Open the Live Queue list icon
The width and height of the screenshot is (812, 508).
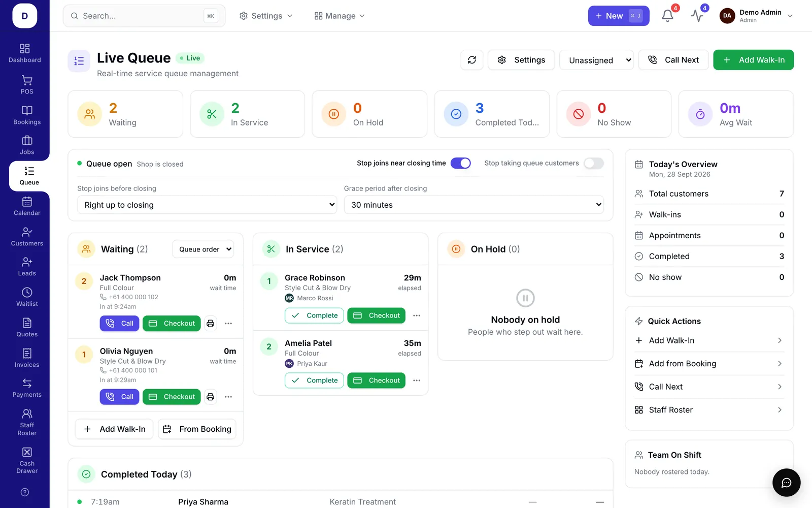(x=79, y=61)
